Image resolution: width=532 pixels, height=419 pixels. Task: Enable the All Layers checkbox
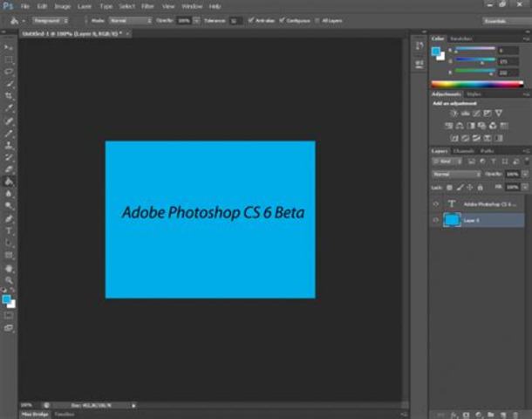[317, 21]
